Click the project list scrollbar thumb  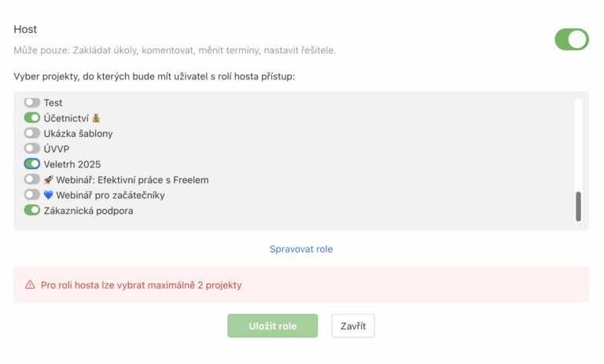pos(579,206)
